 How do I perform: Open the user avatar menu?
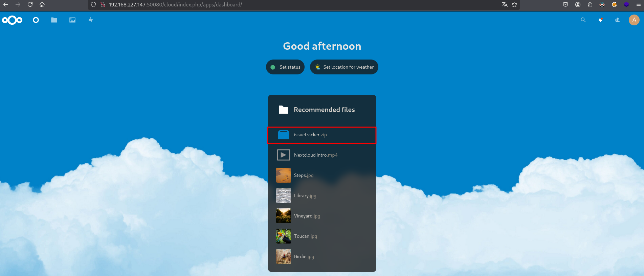coord(634,20)
